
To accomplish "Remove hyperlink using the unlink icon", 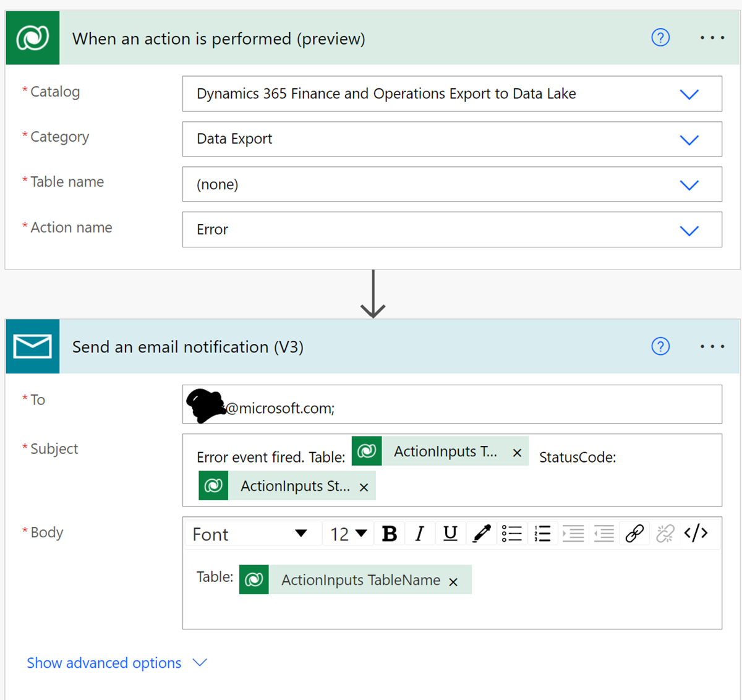I will tap(665, 533).
